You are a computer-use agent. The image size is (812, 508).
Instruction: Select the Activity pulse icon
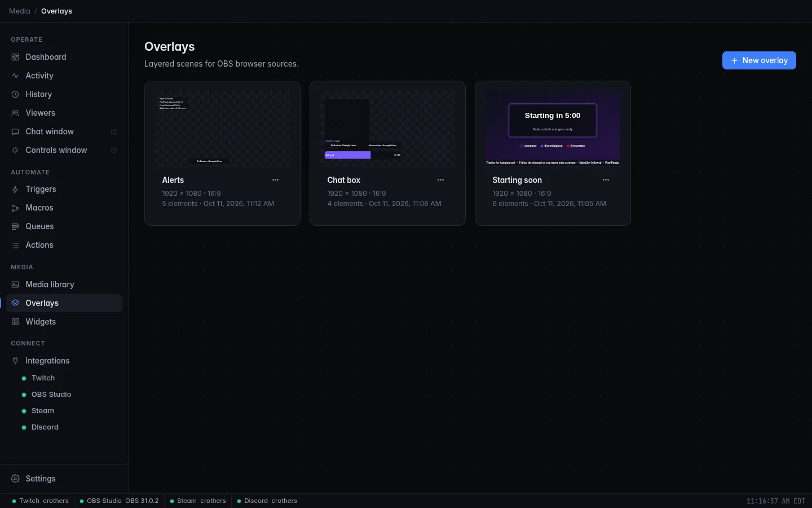pos(15,76)
